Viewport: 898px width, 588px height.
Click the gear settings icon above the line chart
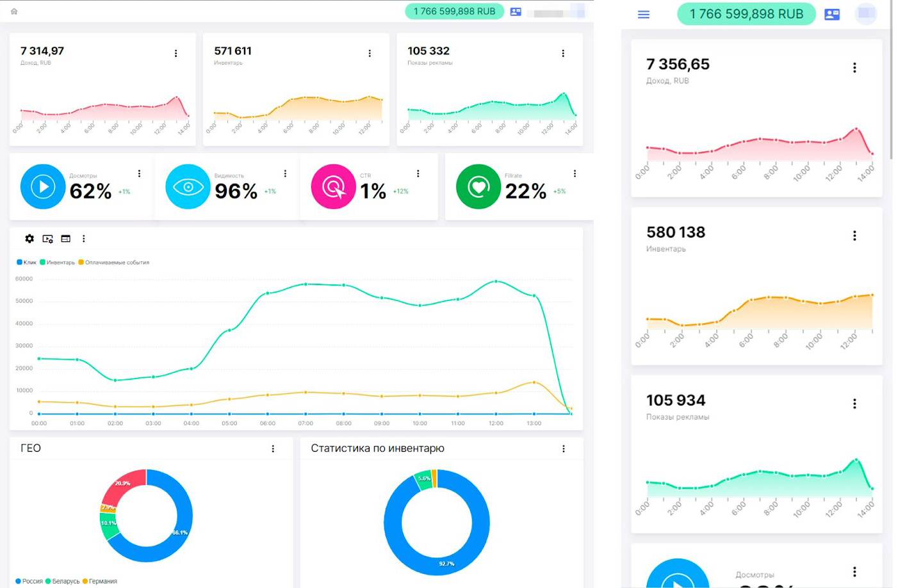pos(29,238)
